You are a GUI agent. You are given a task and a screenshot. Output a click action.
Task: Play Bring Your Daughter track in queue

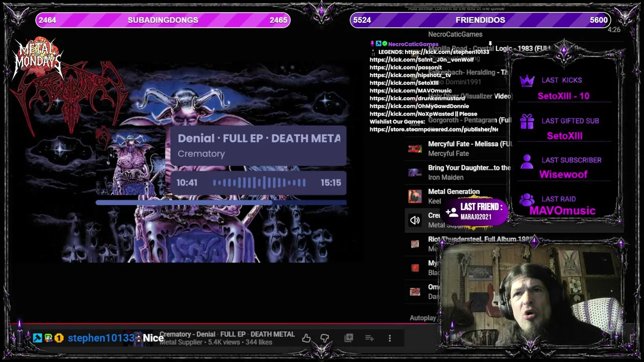tap(469, 168)
